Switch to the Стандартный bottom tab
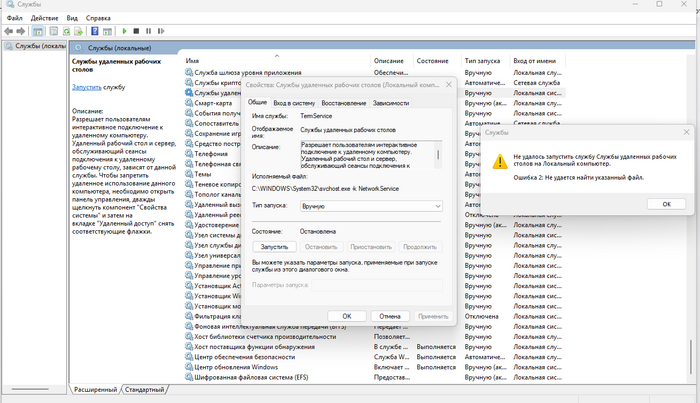The width and height of the screenshot is (700, 403). pos(144,390)
